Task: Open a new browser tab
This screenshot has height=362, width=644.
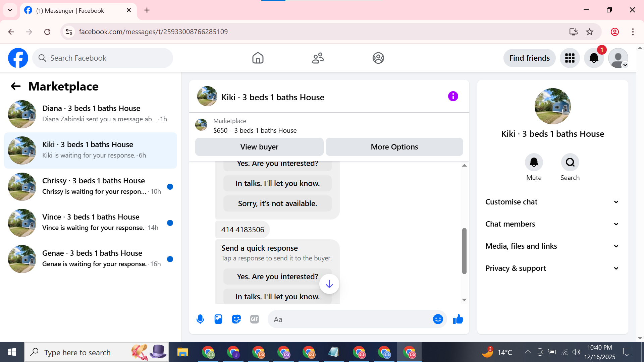Action: [147, 10]
